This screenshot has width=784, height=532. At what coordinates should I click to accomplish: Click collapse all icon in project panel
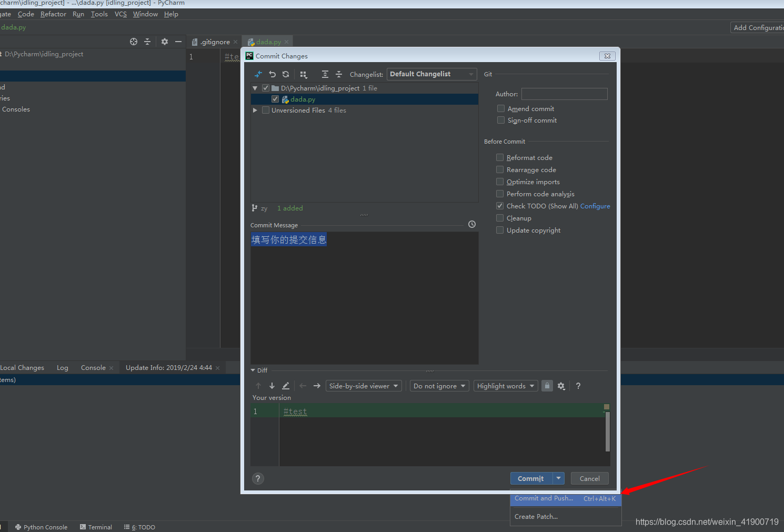coord(147,42)
